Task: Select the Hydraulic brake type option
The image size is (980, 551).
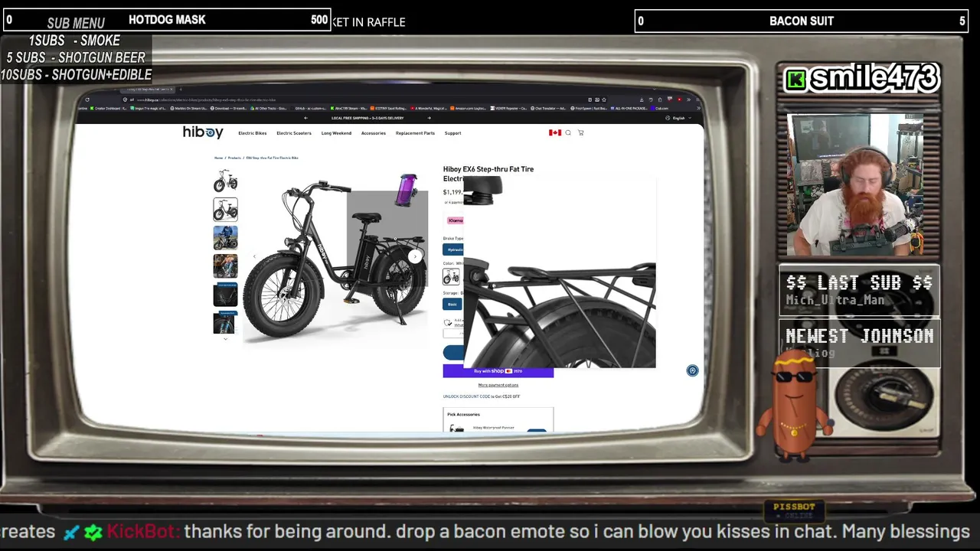Action: [x=454, y=249]
